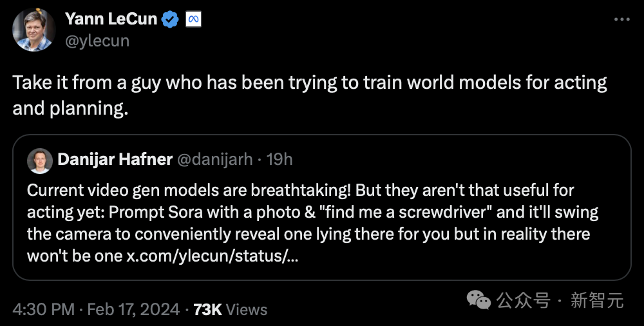The height and width of the screenshot is (326, 644).
Task: Click the Yann LeCun display name
Action: point(111,19)
